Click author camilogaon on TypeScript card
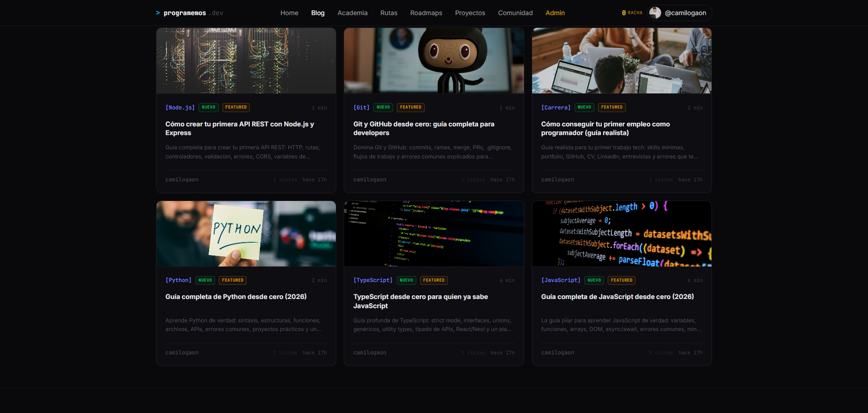868x413 pixels. (x=370, y=353)
